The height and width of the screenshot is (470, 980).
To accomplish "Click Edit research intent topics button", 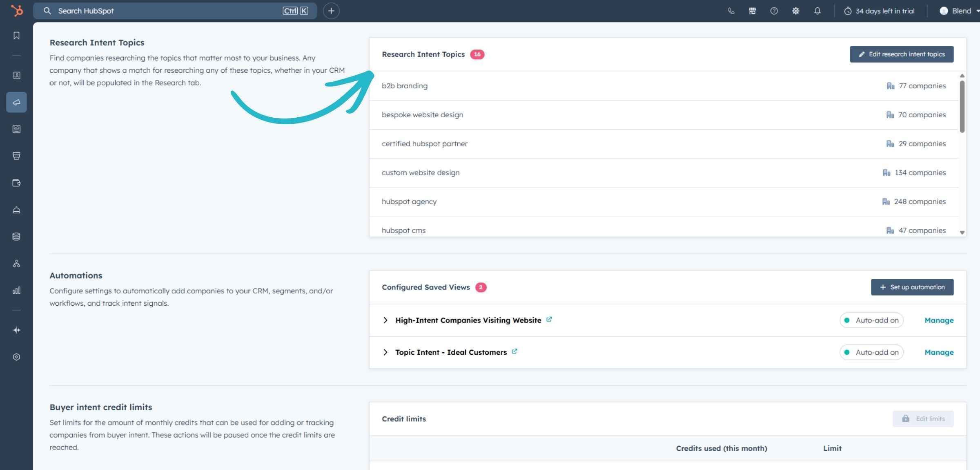I will point(902,54).
